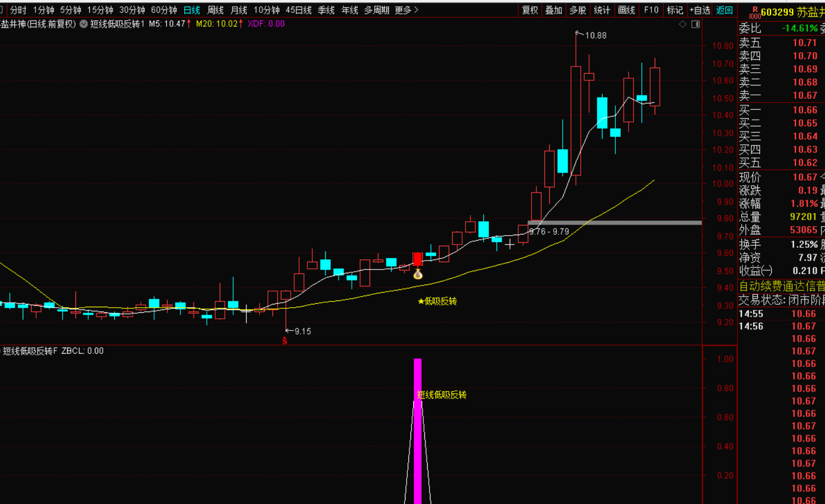Click the ★低吸反转 star label
Viewport: 825px width, 504px height.
click(x=437, y=301)
